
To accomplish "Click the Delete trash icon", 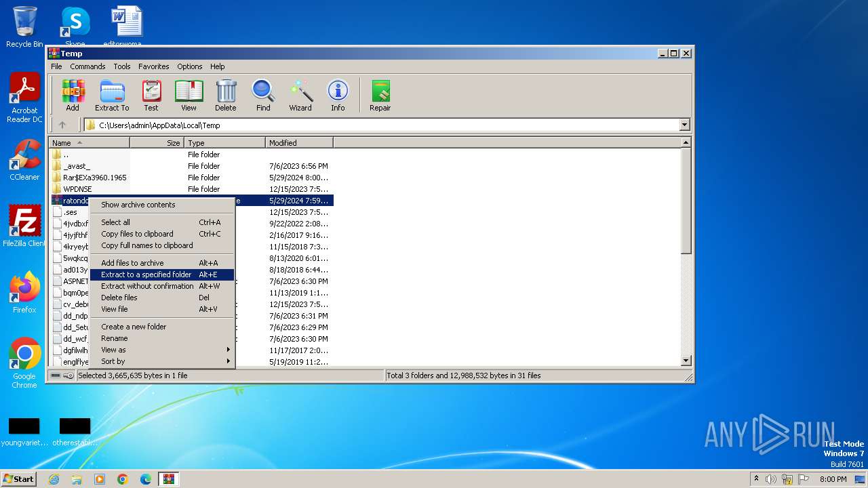I will [226, 96].
